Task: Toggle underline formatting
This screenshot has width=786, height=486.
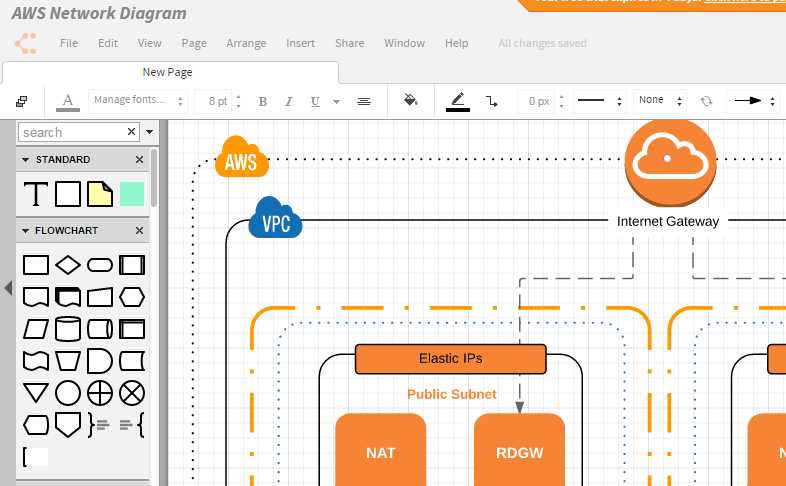Action: (315, 102)
